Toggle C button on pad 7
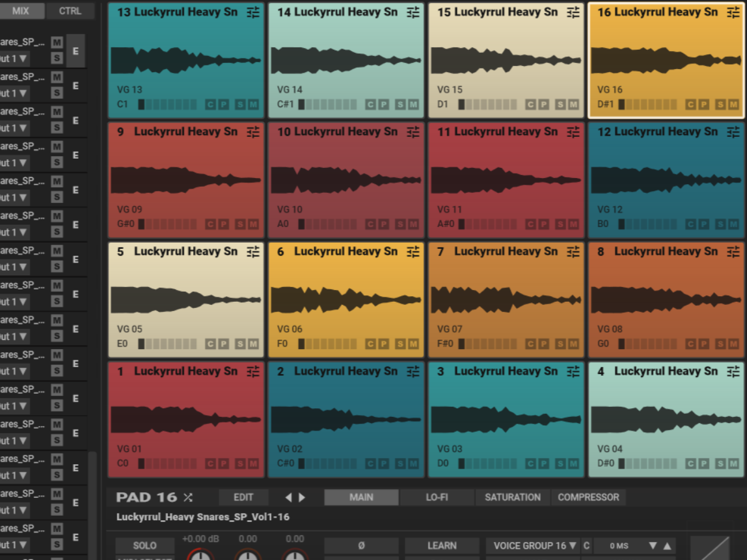The image size is (747, 560). click(x=530, y=344)
